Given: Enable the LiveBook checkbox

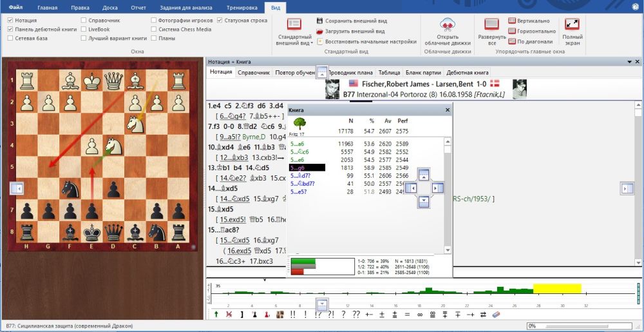Looking at the screenshot, I should tap(84, 30).
